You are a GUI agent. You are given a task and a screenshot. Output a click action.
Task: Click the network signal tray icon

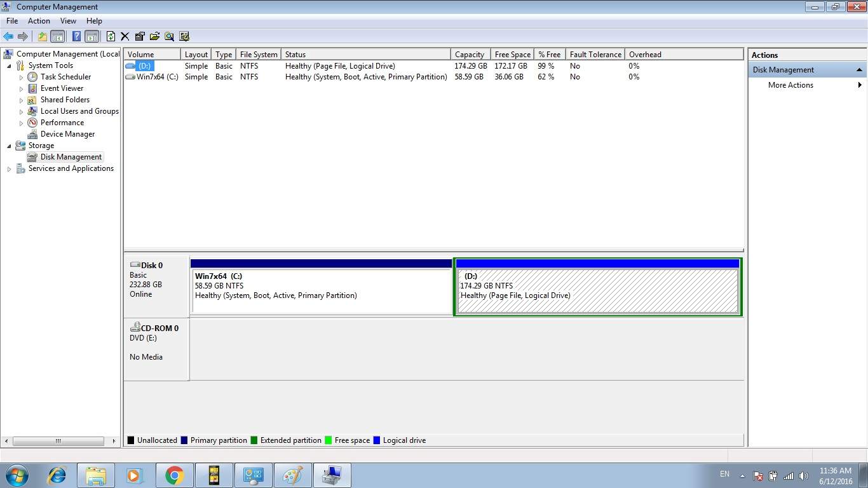(788, 475)
